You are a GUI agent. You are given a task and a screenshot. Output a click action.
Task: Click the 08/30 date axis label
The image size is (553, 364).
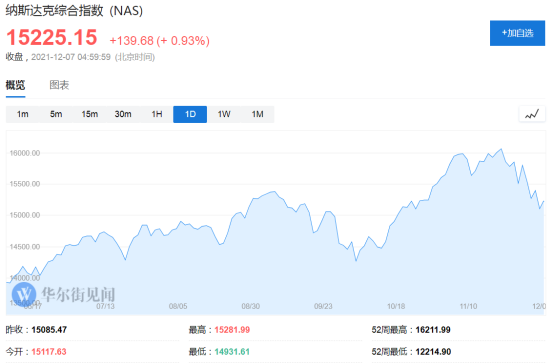(x=250, y=306)
